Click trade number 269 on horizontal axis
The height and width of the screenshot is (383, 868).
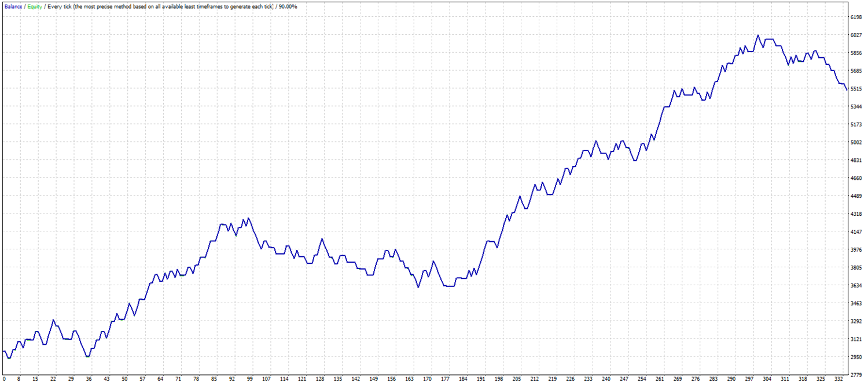pos(678,379)
